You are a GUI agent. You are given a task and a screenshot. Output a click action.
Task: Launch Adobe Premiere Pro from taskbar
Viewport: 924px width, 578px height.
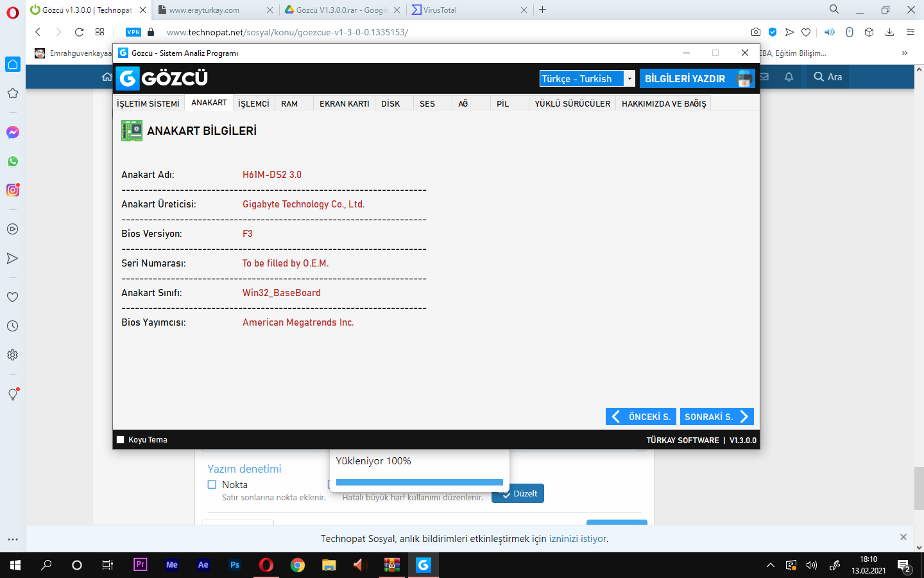[141, 565]
